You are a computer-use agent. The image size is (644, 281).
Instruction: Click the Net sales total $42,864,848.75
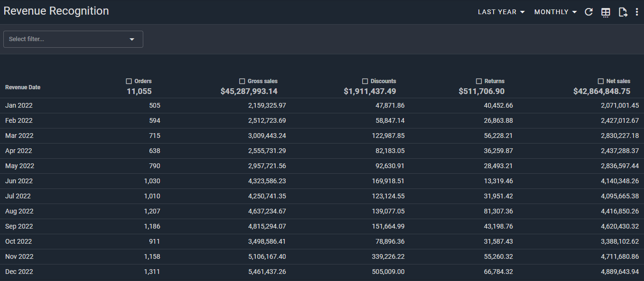click(x=601, y=91)
